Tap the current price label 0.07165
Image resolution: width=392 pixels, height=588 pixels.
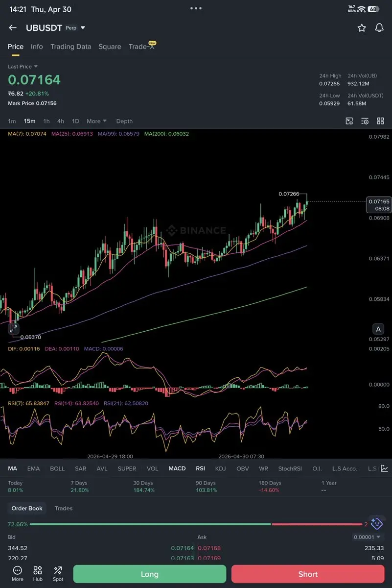379,204
